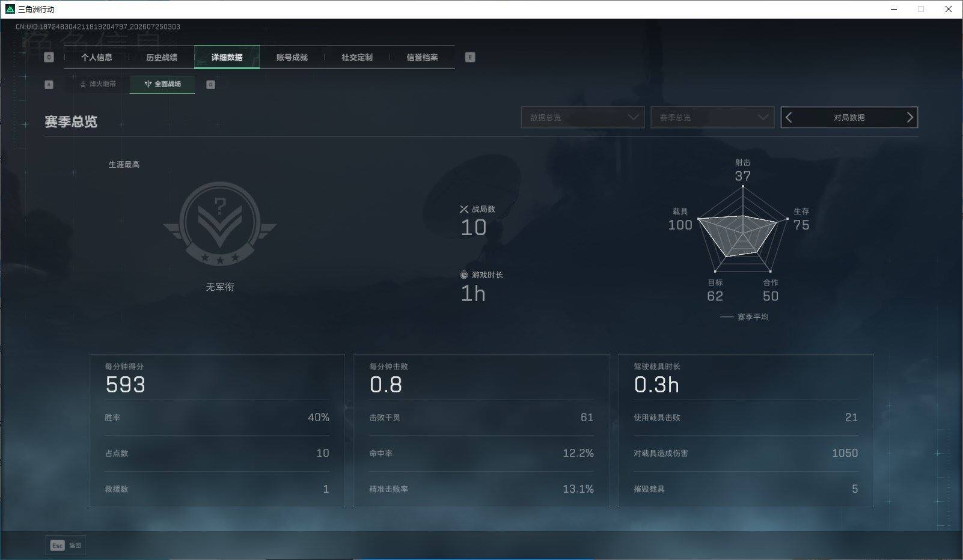This screenshot has height=560, width=963.
Task: Minimize the 三角洲行动 window
Action: coord(893,9)
